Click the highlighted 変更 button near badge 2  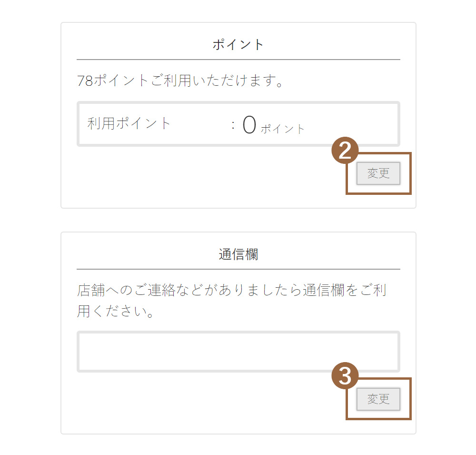378,173
